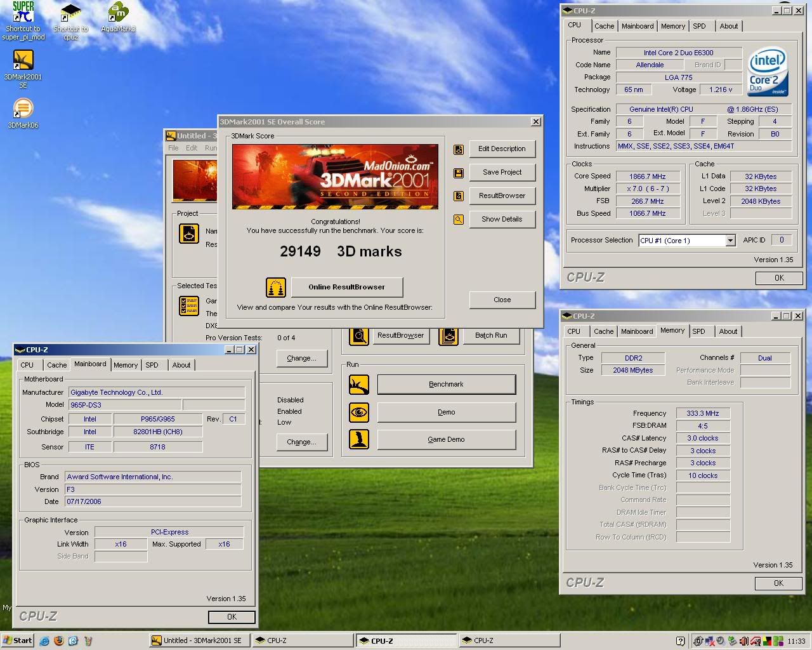
Task: Click the Demo button
Action: click(447, 413)
